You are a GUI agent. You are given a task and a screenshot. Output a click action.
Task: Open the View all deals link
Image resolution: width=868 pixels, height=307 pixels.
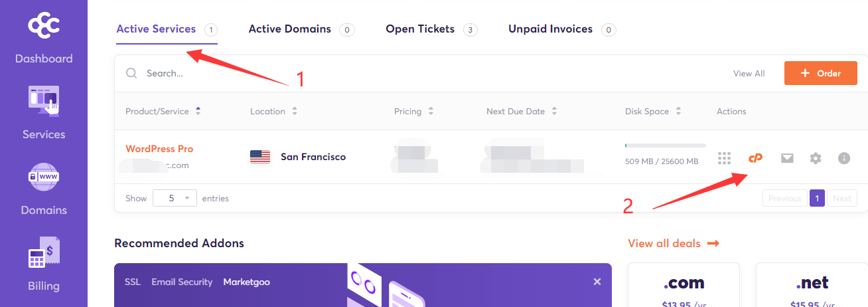click(x=674, y=243)
